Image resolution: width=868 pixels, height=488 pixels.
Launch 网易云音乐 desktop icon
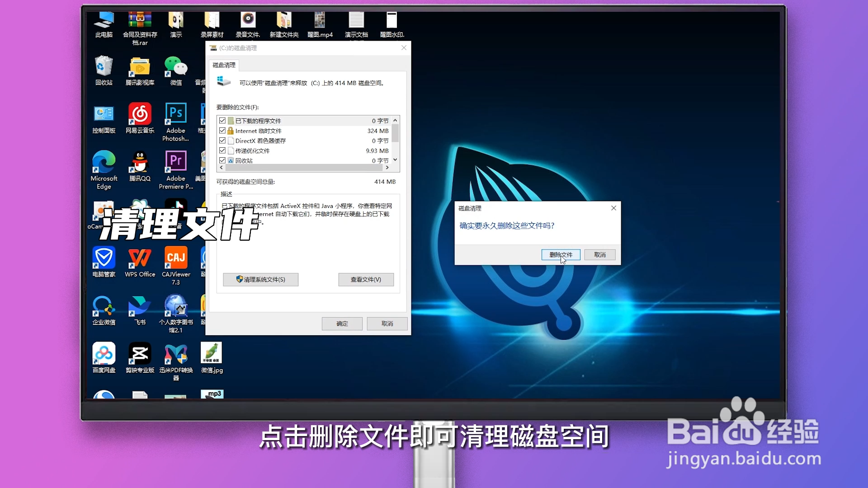pos(140,118)
